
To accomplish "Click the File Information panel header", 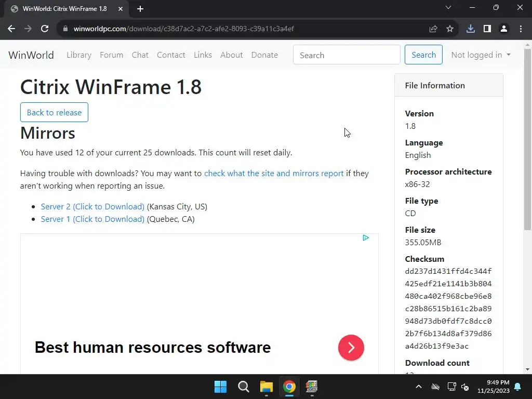I will [x=449, y=86].
